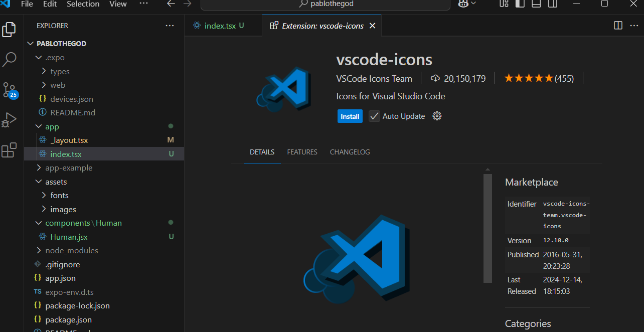The image size is (644, 332).
Task: Collapse the assets folder
Action: coord(39,182)
